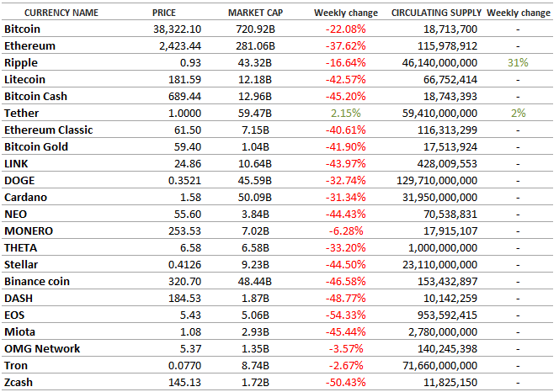This screenshot has height=392, width=559.
Task: Select the Bitcoin Gold currency name
Action: click(x=36, y=147)
